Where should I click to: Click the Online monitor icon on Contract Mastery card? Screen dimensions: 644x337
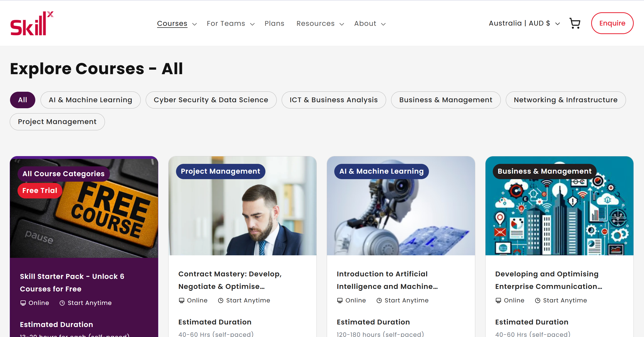[182, 300]
